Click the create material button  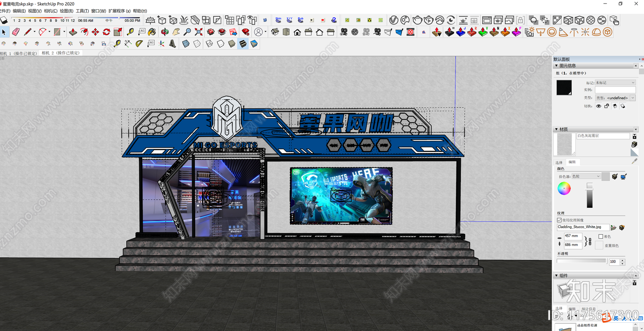(x=634, y=144)
